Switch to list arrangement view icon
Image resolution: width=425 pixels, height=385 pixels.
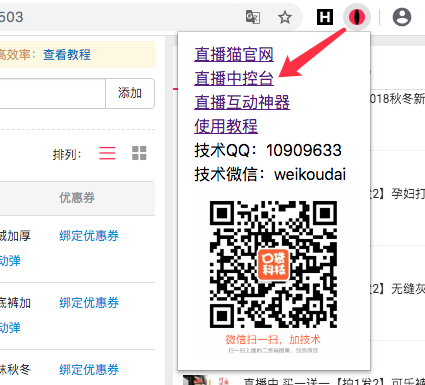[x=107, y=153]
